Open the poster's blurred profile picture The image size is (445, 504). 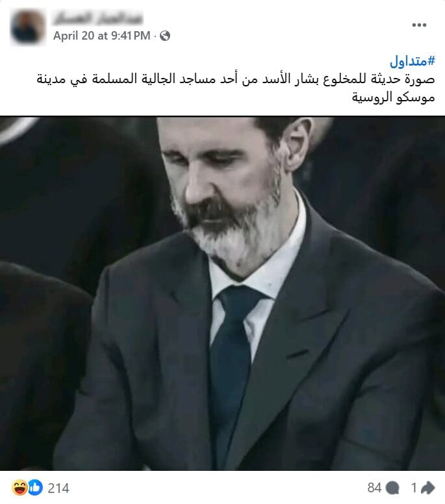28,27
